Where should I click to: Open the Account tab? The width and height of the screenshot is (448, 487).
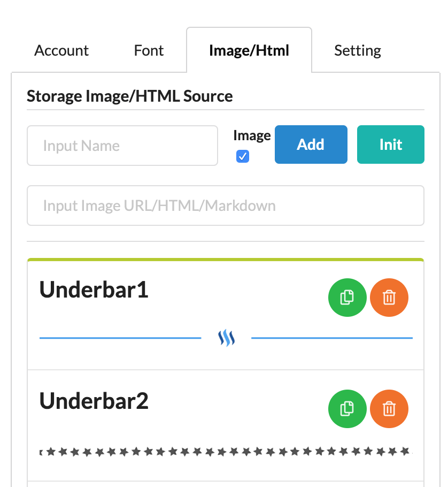point(61,51)
